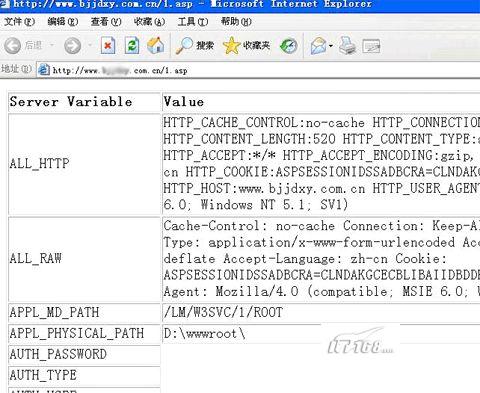The height and width of the screenshot is (393, 480).
Task: Click the D:\wwwroot\ value
Action: coord(204,334)
